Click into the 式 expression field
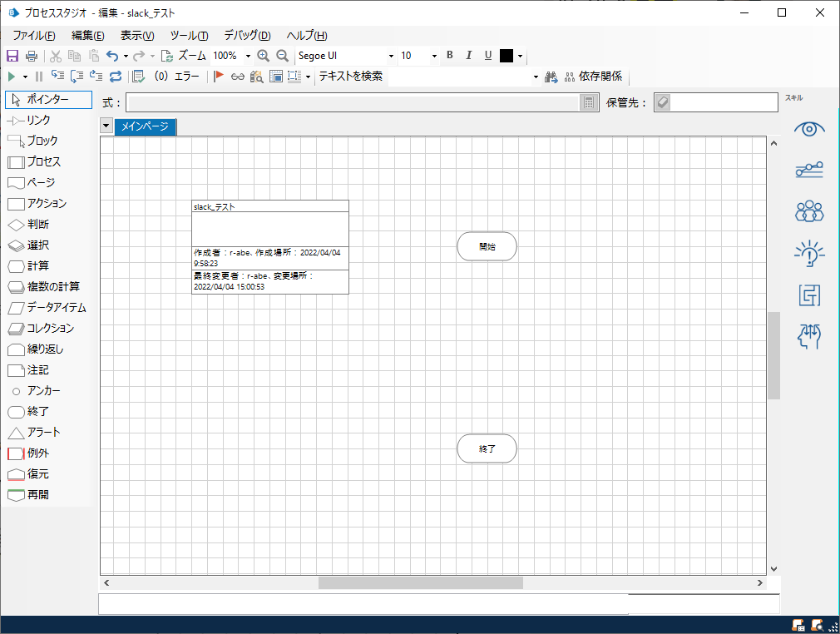The width and height of the screenshot is (840, 634). coord(353,102)
